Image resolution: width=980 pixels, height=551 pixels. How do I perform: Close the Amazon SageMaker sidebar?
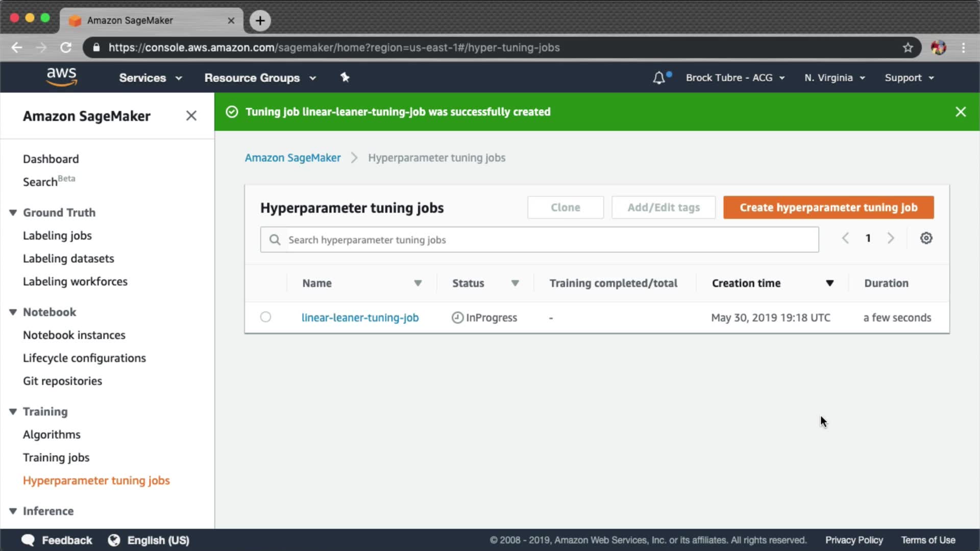point(191,116)
